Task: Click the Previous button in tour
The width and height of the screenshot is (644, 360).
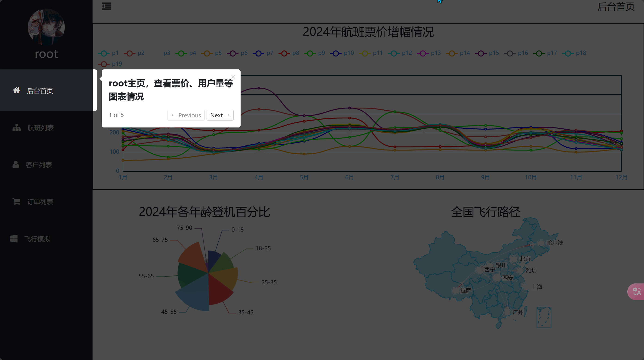Action: (186, 115)
